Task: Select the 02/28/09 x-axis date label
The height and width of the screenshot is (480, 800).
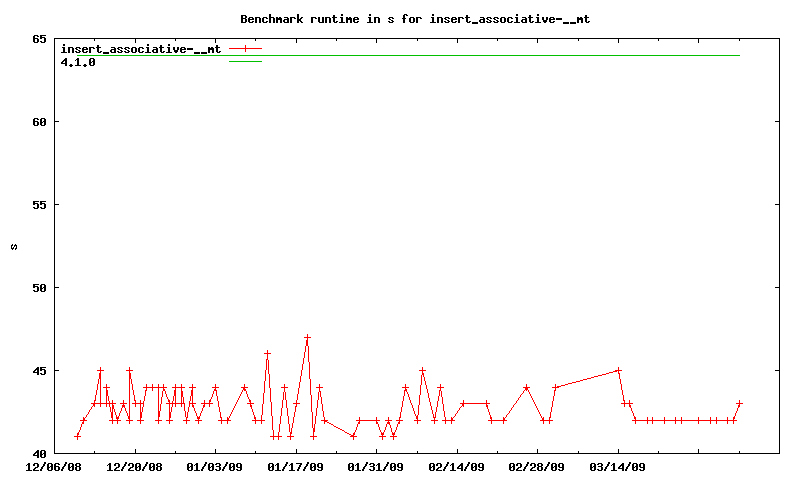Action: tap(537, 466)
